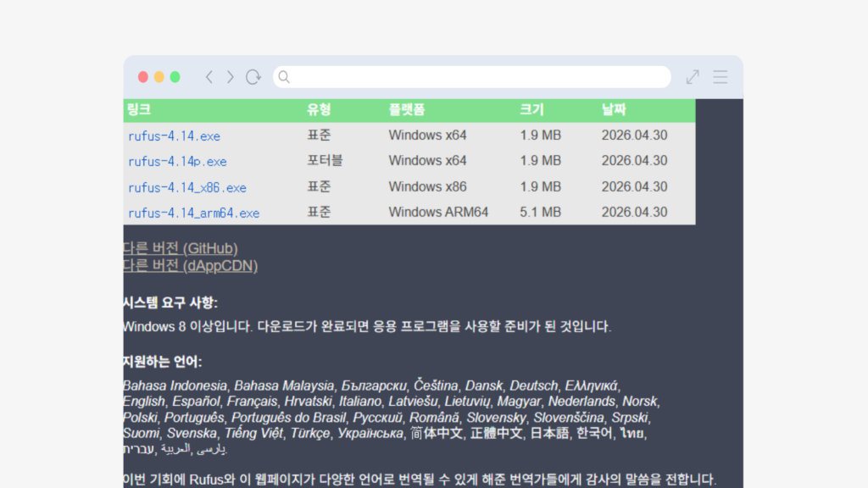Download rufus-4.14_arm64.exe
Viewport: 868px width, 488px height.
[x=194, y=213]
